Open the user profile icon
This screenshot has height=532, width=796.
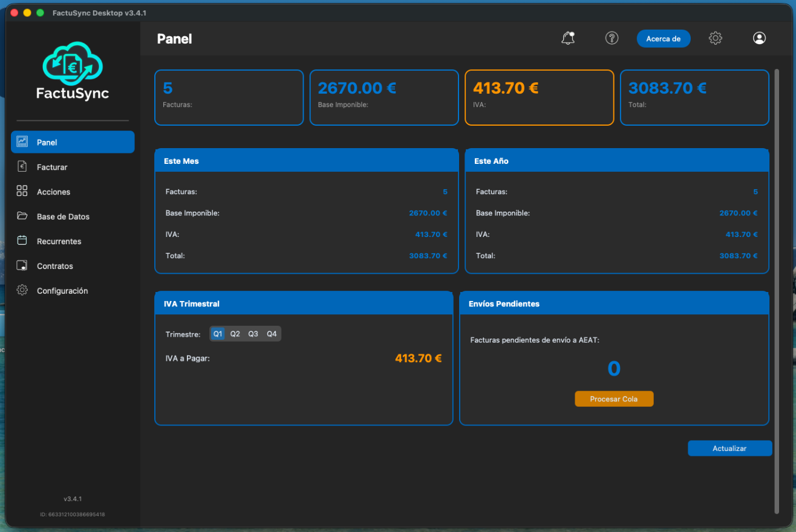click(759, 38)
